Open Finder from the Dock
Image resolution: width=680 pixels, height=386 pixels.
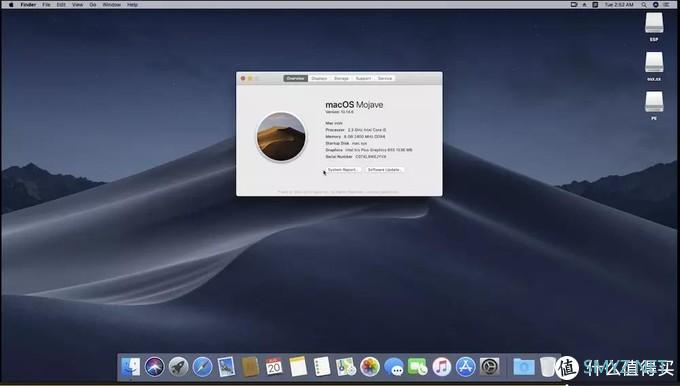pos(131,367)
